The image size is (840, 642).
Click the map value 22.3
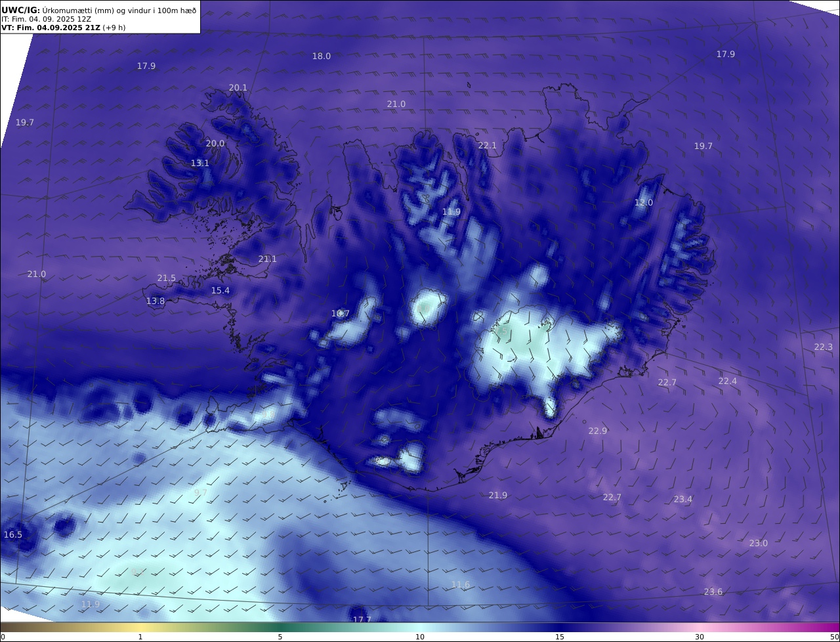pyautogui.click(x=824, y=347)
